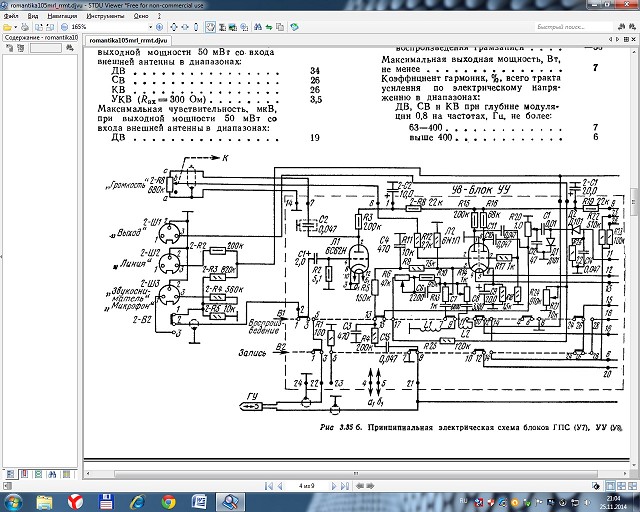The height and width of the screenshot is (512, 640).
Task: Click the contents panel filter field
Action: click(46, 48)
